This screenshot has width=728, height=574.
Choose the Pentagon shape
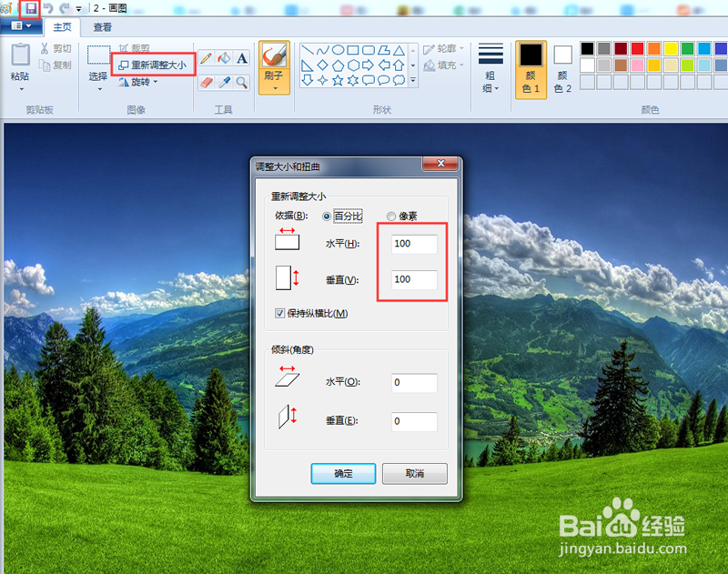tap(338, 65)
